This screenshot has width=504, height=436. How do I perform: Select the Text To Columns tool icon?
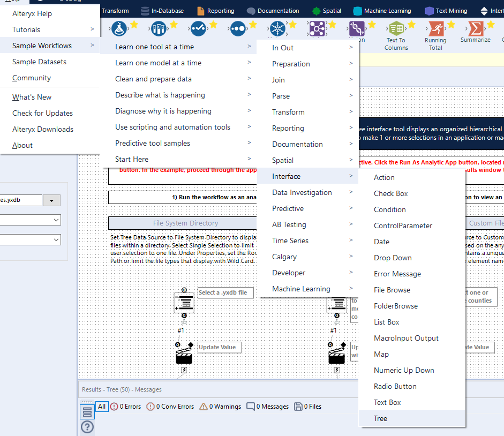[x=396, y=29]
